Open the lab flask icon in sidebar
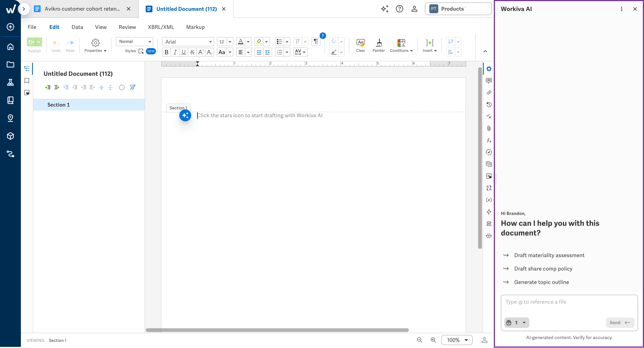The height and width of the screenshot is (348, 644). coord(10,82)
